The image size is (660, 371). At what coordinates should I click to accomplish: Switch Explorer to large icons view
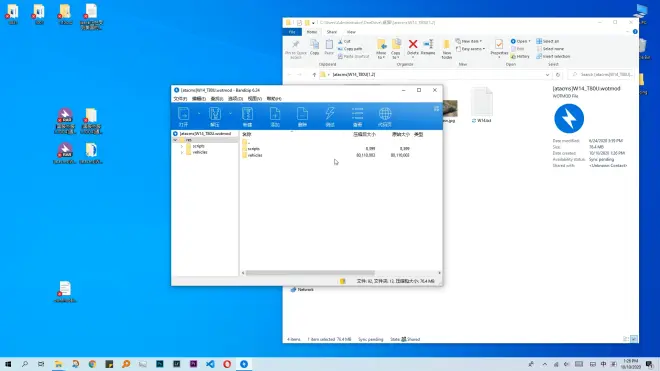tap(633, 339)
